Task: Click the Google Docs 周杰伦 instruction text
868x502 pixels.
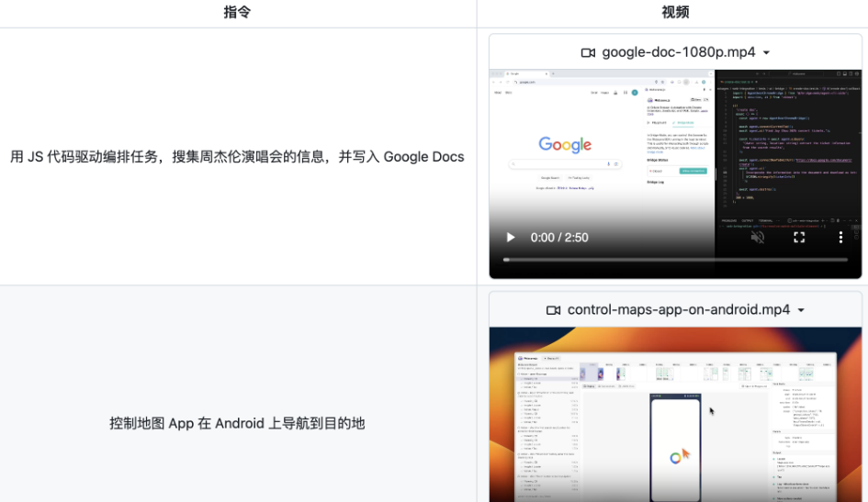Action: coord(237,157)
